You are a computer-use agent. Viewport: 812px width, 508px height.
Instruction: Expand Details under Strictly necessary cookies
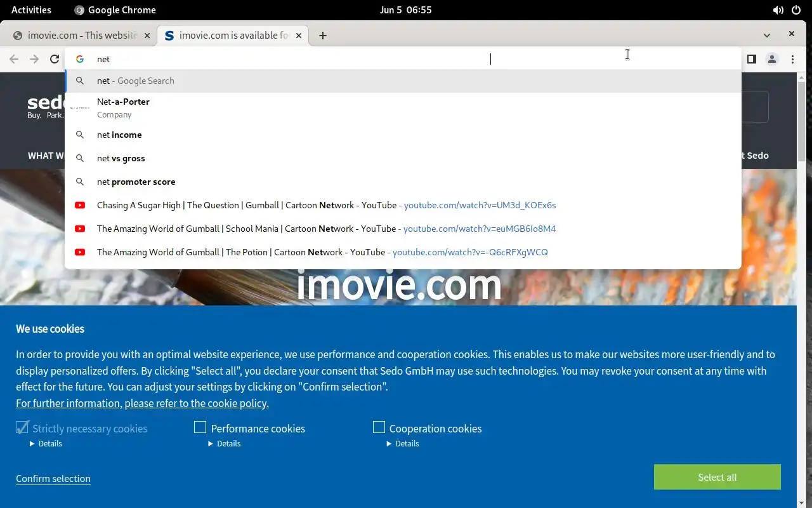(x=46, y=444)
